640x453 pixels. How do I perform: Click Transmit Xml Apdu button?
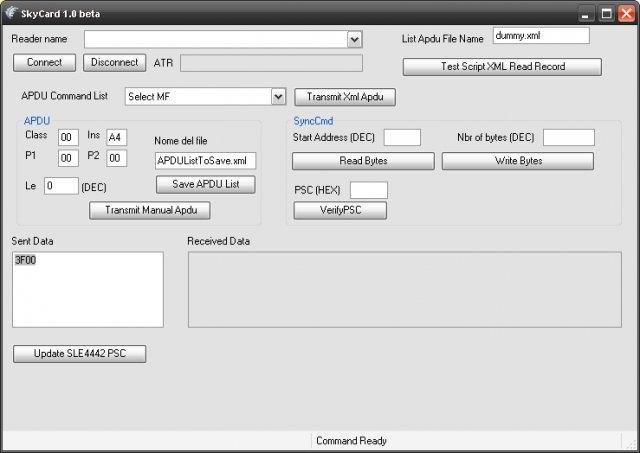pyautogui.click(x=345, y=97)
